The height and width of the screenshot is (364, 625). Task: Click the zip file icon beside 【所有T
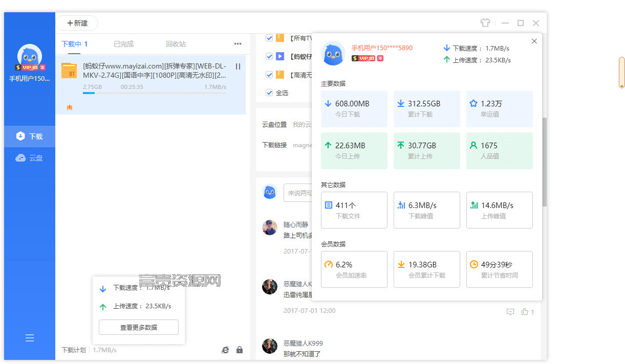(x=280, y=38)
